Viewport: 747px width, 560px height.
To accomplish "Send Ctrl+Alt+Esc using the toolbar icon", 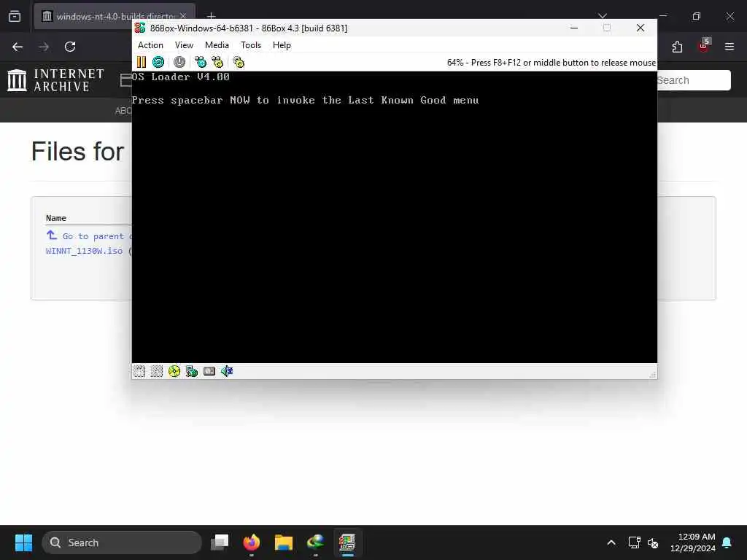I will click(217, 62).
